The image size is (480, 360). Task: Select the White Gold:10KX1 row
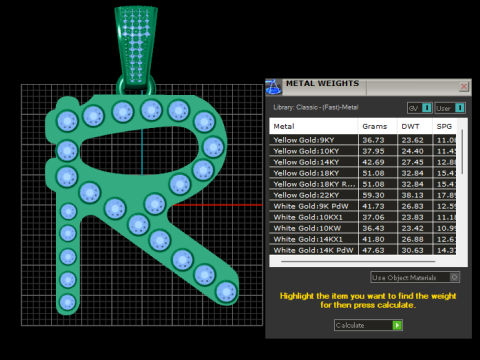coord(363,217)
